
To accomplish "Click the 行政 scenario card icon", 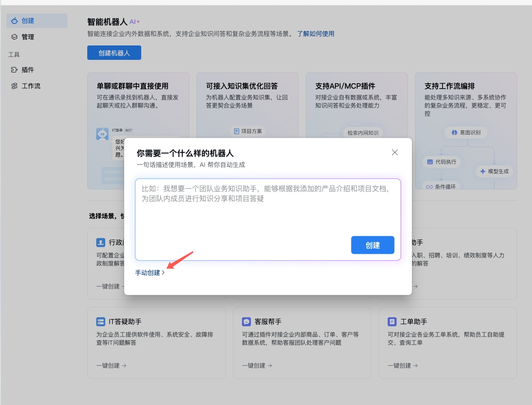I will pos(101,243).
